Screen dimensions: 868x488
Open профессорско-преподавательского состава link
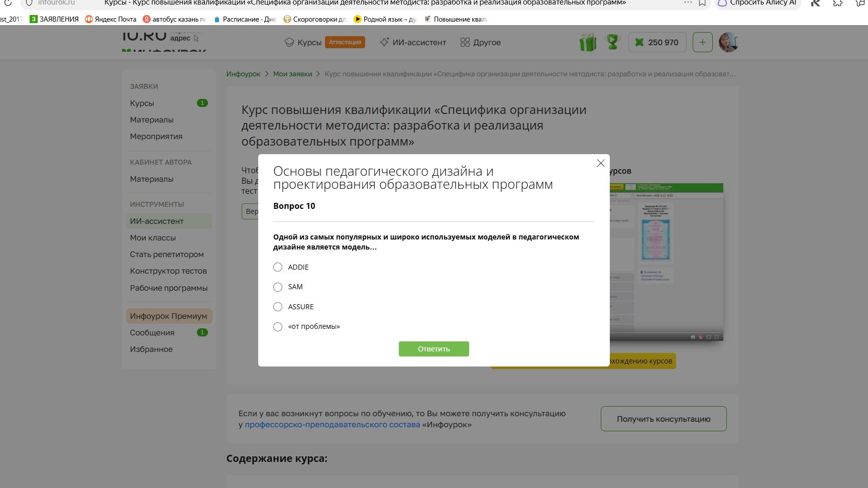point(333,424)
